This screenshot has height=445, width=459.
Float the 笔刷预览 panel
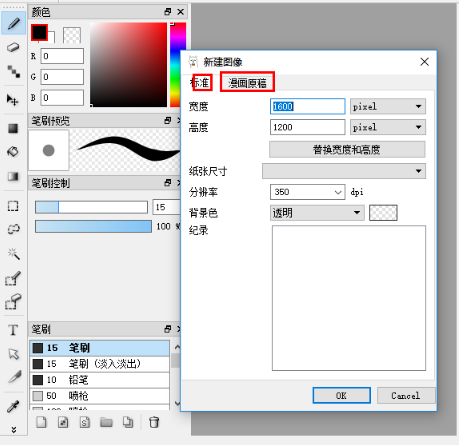tap(168, 120)
